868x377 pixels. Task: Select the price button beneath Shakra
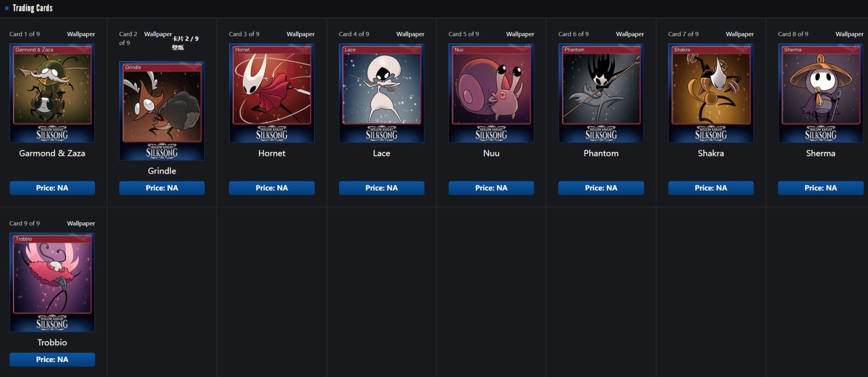pyautogui.click(x=711, y=188)
